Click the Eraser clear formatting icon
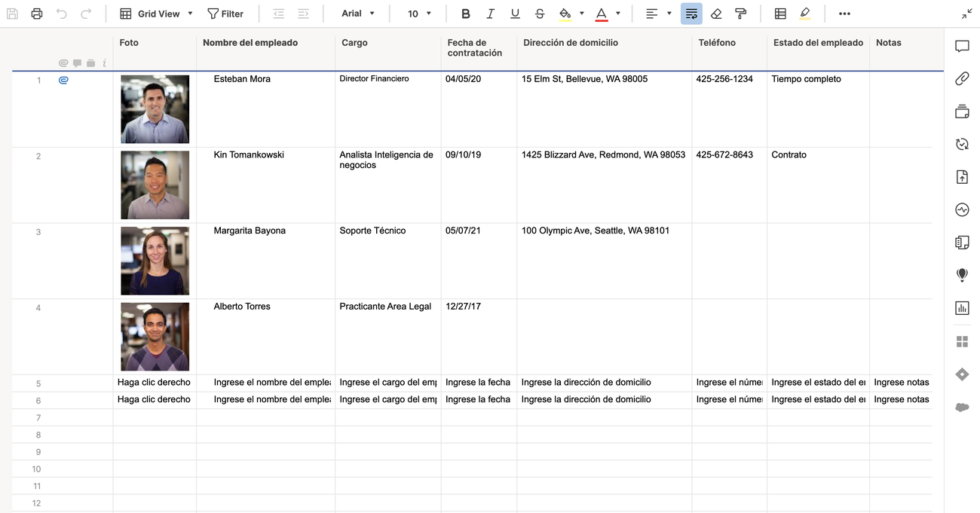 coord(716,13)
